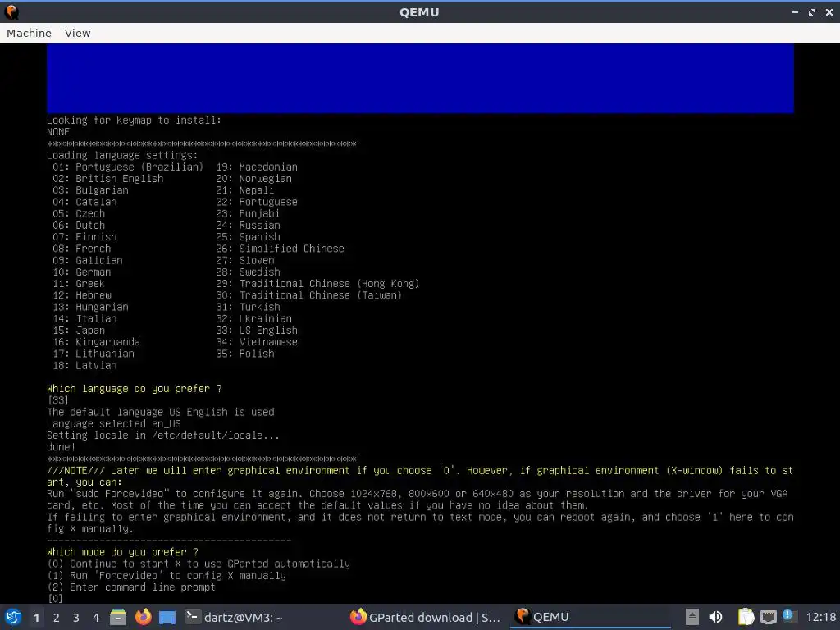Open the volume control in the tray
Screen dimensions: 840x630
[x=715, y=617]
